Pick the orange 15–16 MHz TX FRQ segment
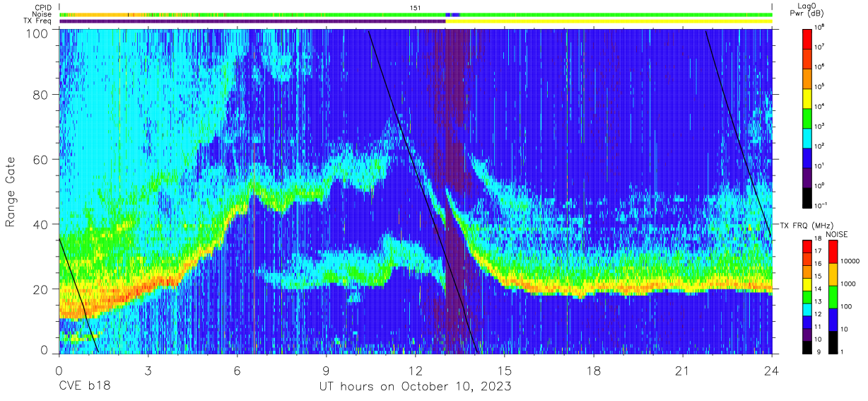Image resolution: width=868 pixels, height=401 pixels. tap(807, 272)
